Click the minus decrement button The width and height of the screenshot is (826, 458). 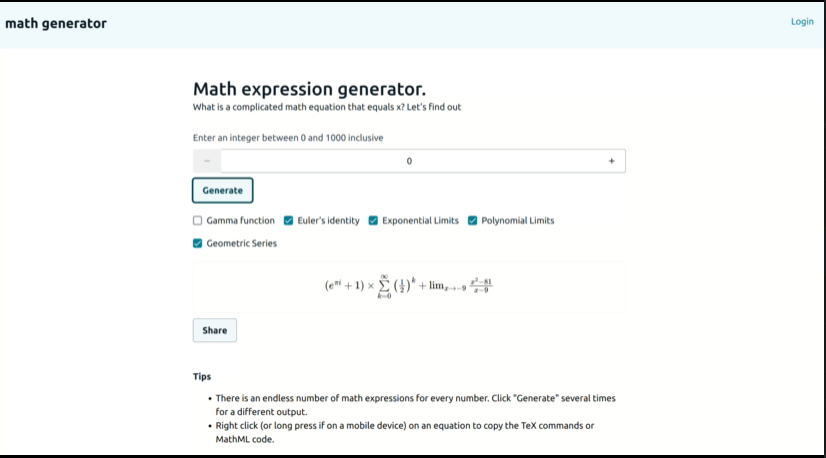207,161
